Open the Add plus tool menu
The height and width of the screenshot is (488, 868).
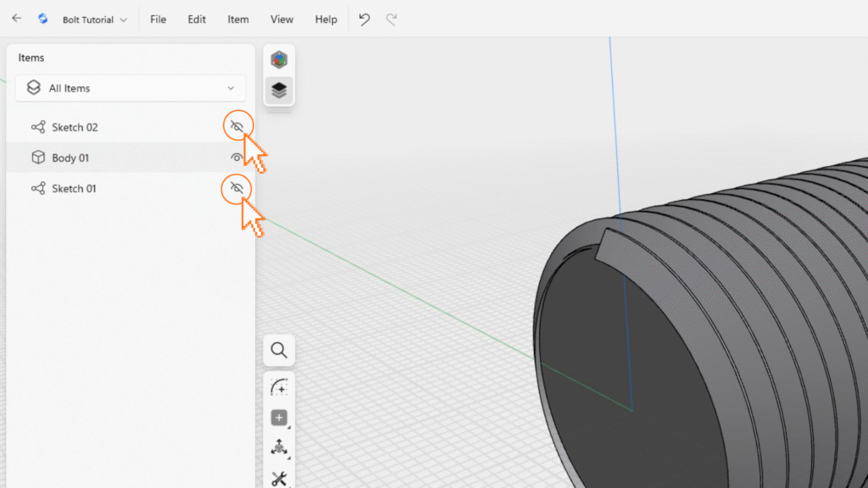pyautogui.click(x=279, y=418)
